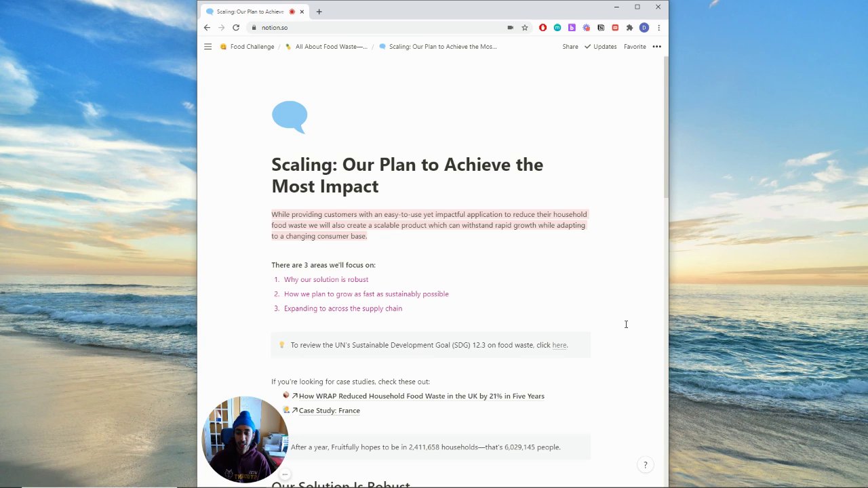Open the Notion web clipper extension
Screen dimensions: 868x488
point(601,28)
